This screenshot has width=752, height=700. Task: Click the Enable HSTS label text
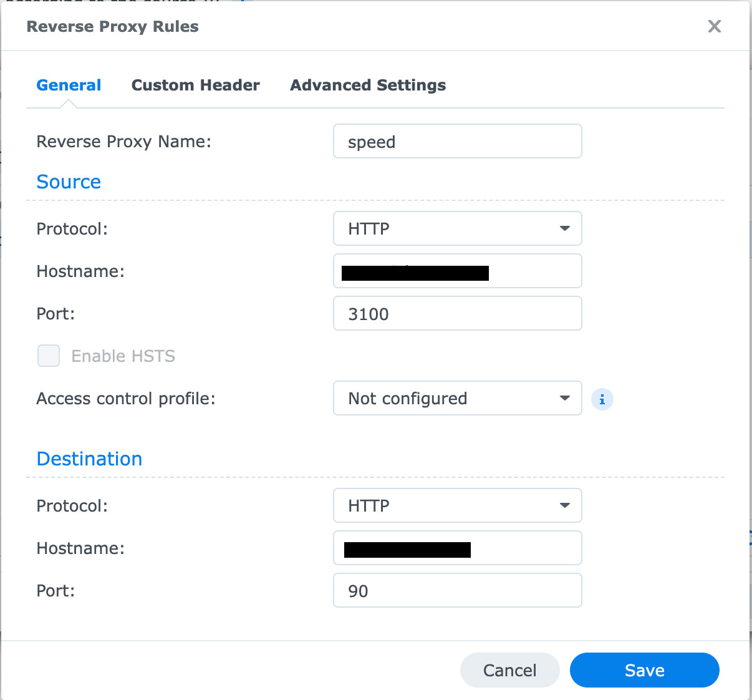123,356
